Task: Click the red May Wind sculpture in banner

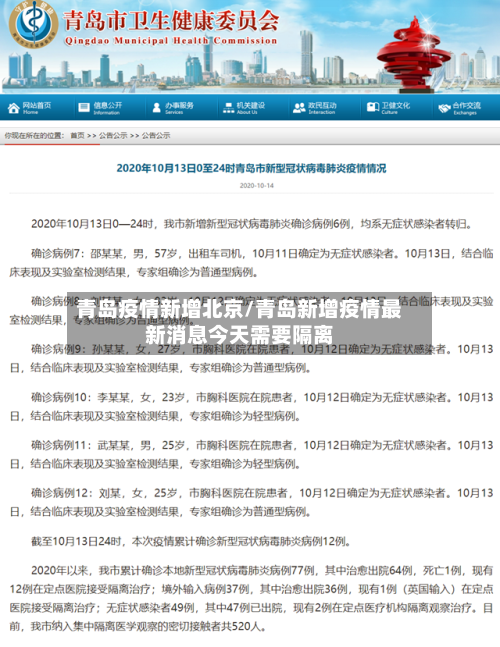Action: (413, 56)
